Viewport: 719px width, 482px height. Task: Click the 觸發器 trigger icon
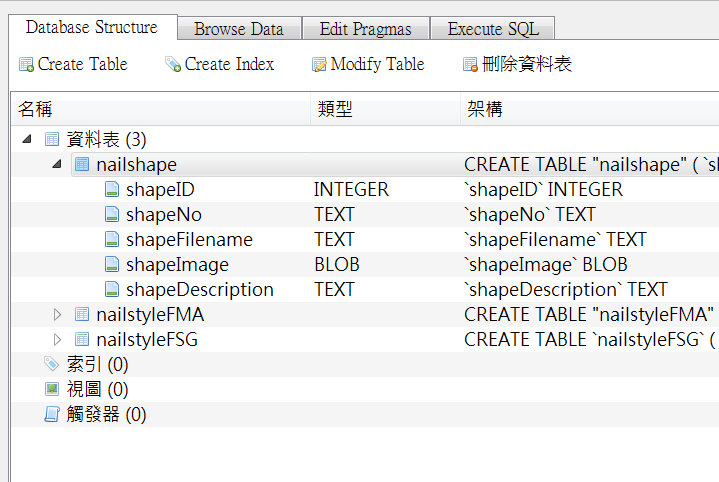click(52, 414)
